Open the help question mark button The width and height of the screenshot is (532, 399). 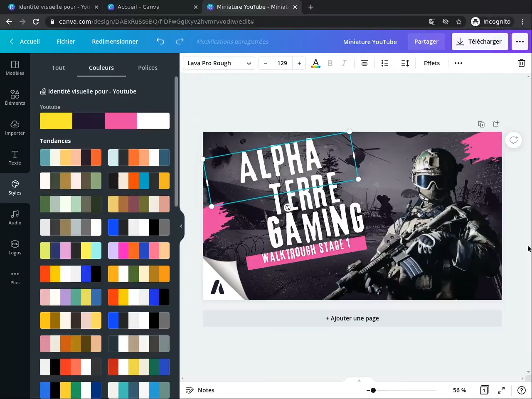522,390
